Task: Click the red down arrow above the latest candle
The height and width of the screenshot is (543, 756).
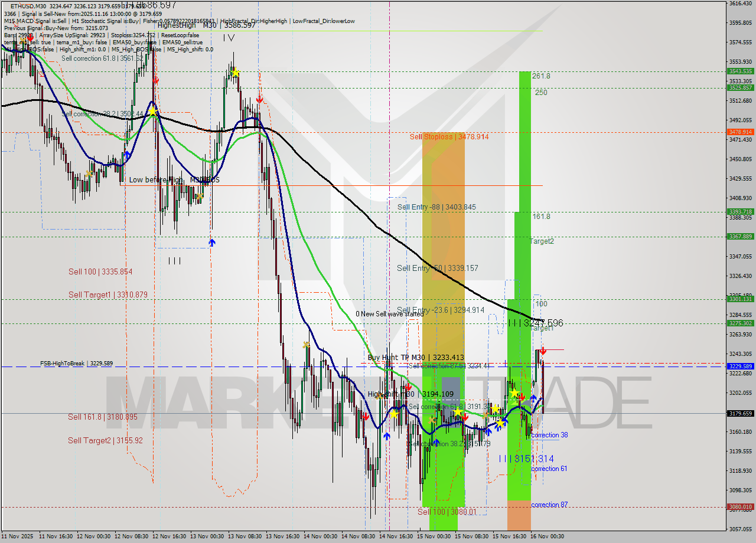Action: (543, 351)
